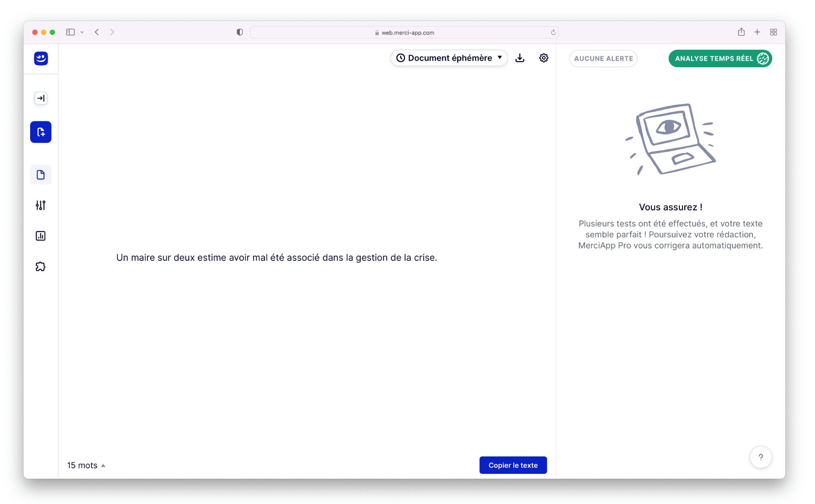
Task: Open help with the question mark button
Action: point(761,457)
